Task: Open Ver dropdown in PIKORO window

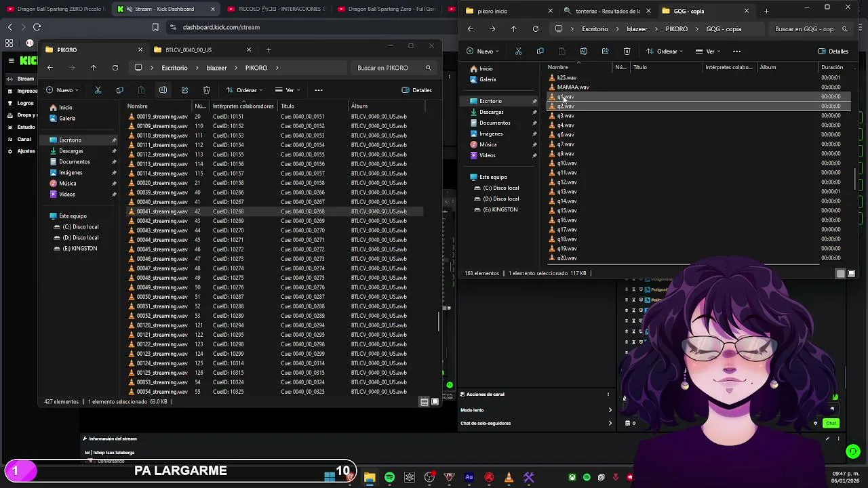Action: pyautogui.click(x=289, y=90)
